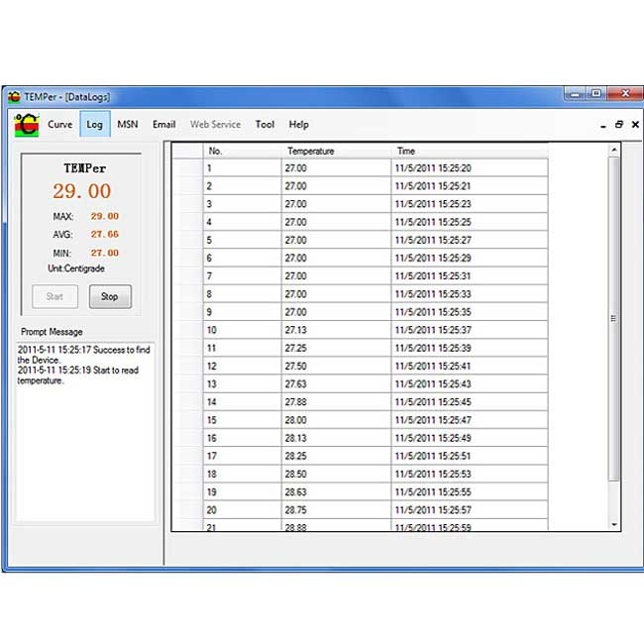Click the Temperature column header
Image resolution: width=644 pixels, height=644 pixels.
(x=311, y=152)
